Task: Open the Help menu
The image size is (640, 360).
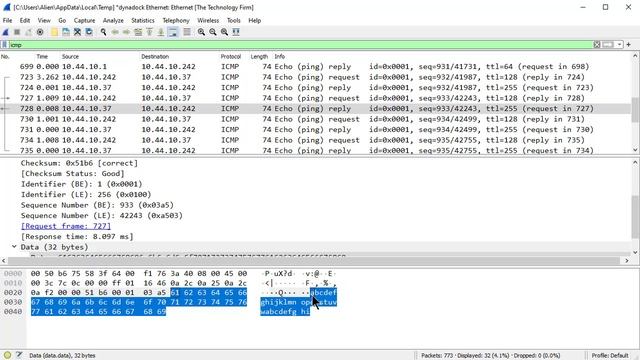Action: coord(254,20)
